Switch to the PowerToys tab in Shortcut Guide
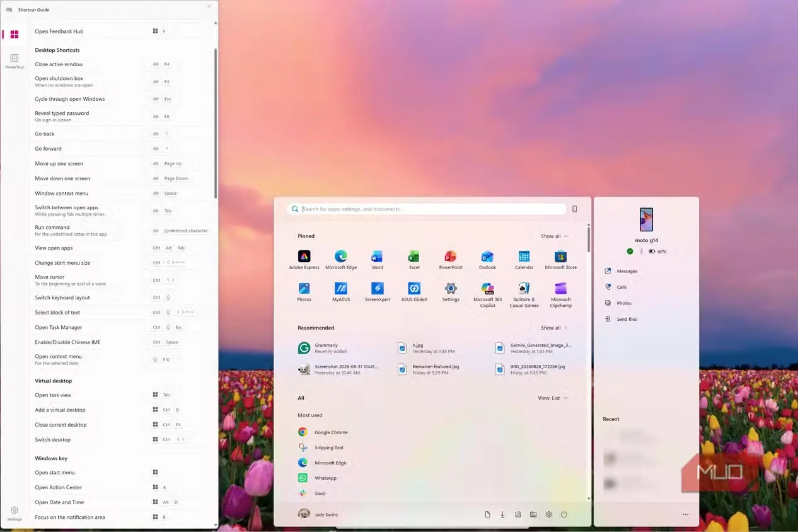The image size is (798, 532). point(14,61)
